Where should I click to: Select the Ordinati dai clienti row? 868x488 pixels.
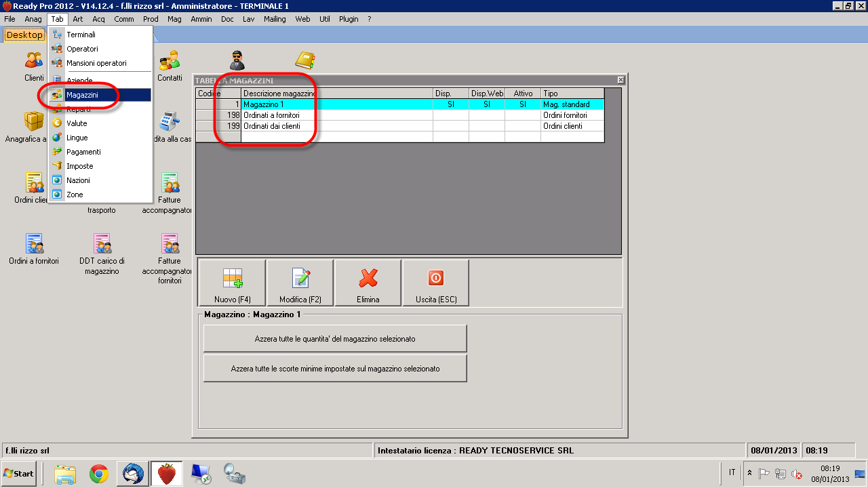click(x=400, y=126)
